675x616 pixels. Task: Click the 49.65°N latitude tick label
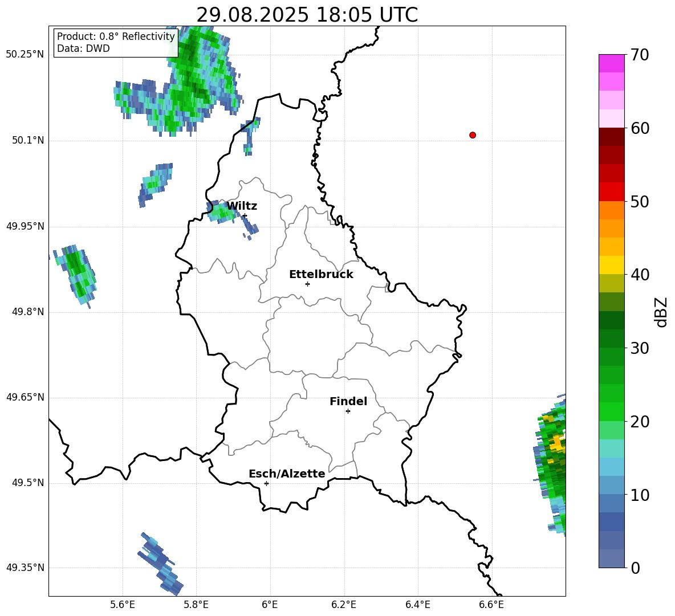tap(25, 397)
